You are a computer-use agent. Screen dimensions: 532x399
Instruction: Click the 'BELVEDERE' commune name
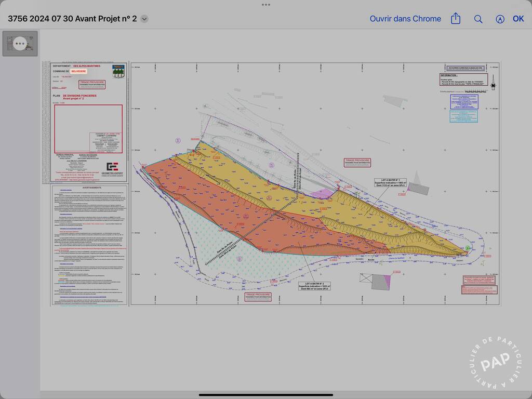click(79, 71)
